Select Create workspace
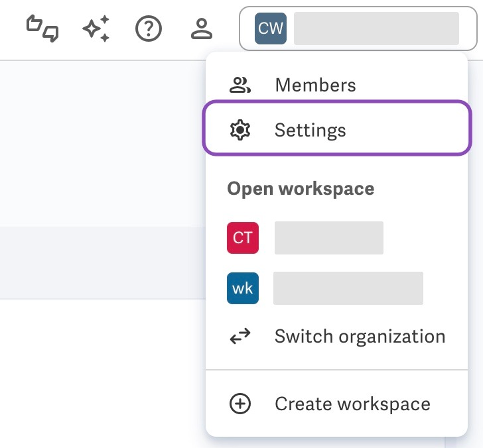Screen dimensions: 483x448 [336, 404]
